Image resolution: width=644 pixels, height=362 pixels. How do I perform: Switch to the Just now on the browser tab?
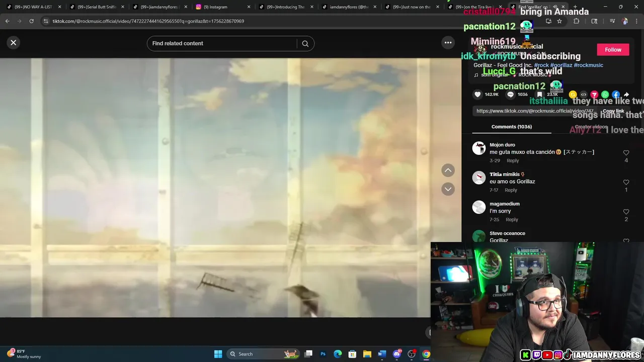[x=411, y=7]
